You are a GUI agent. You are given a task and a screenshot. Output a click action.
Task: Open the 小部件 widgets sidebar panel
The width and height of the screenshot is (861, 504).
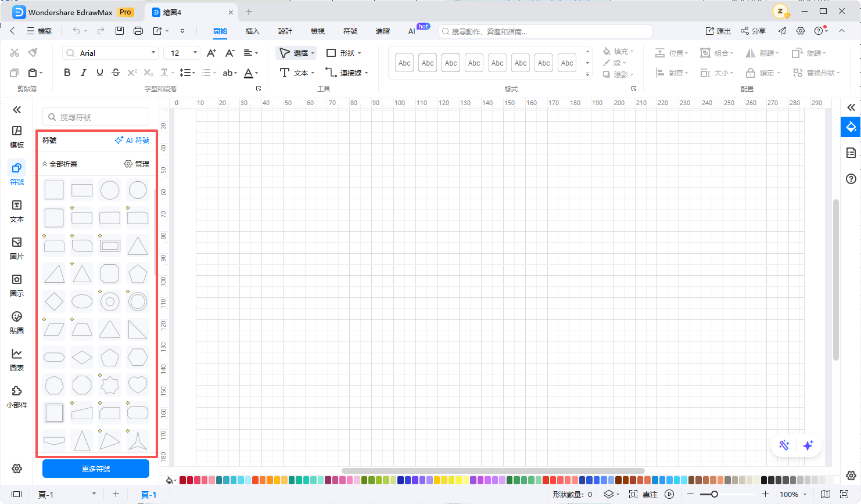[x=17, y=397]
